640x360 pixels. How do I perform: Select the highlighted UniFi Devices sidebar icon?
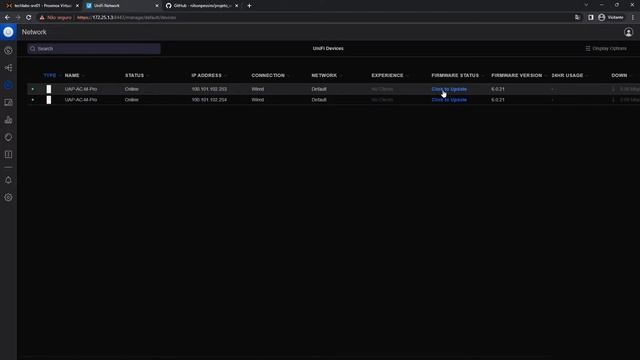pos(8,85)
